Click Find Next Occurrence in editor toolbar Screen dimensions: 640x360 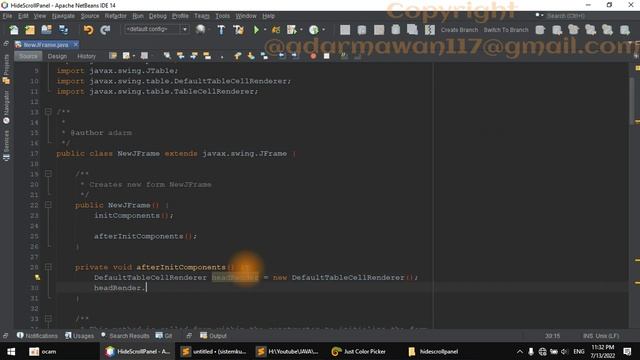pos(194,56)
